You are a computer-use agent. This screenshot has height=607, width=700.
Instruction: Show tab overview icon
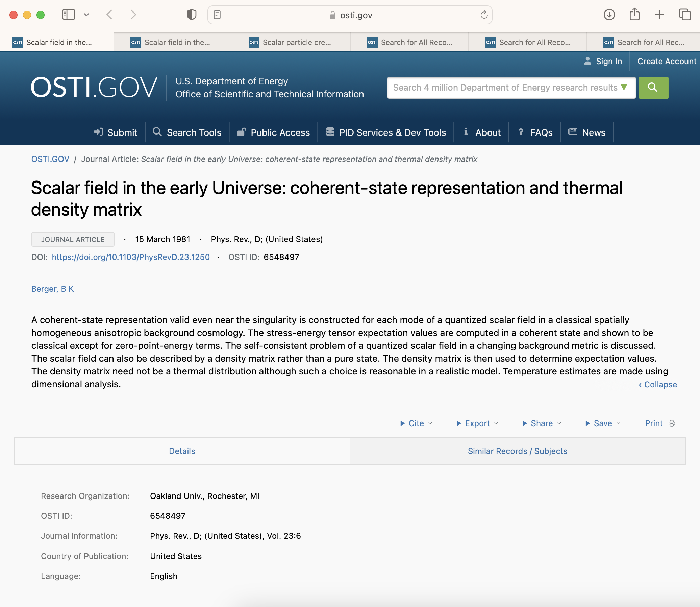tap(684, 15)
